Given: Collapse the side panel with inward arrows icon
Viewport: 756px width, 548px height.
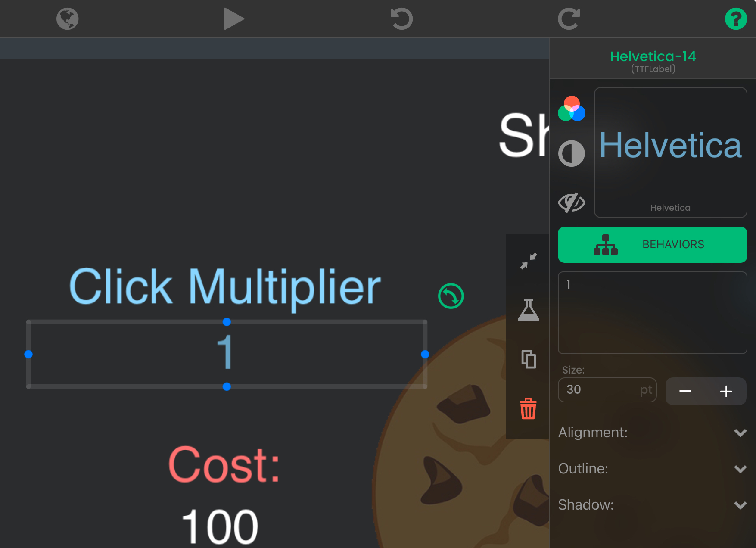Looking at the screenshot, I should (x=529, y=261).
